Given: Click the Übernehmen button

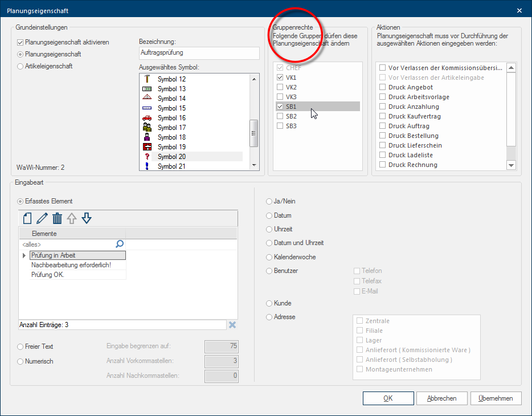Looking at the screenshot, I should point(496,398).
